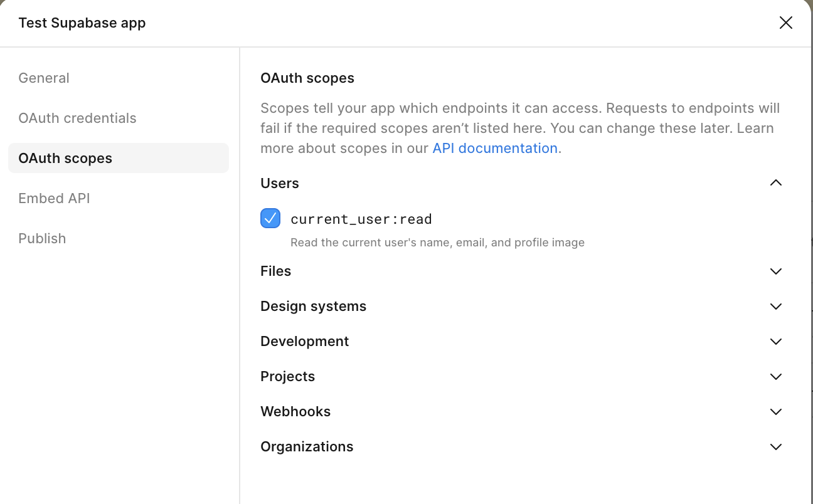Open the API documentation link

pyautogui.click(x=495, y=148)
